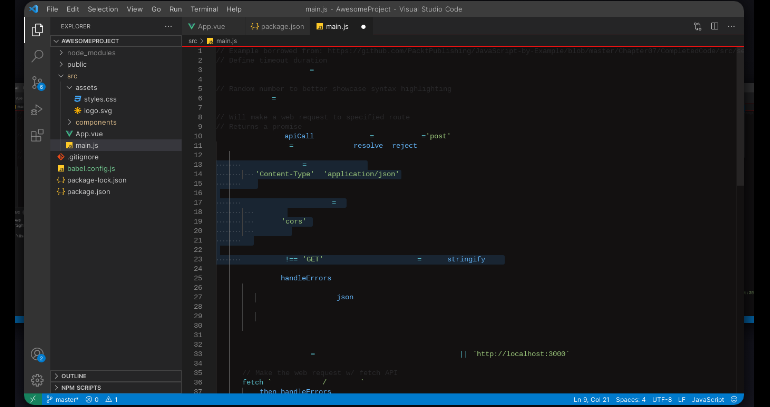The width and height of the screenshot is (770, 407).
Task: Click line number 23 in gutter
Action: click(198, 259)
